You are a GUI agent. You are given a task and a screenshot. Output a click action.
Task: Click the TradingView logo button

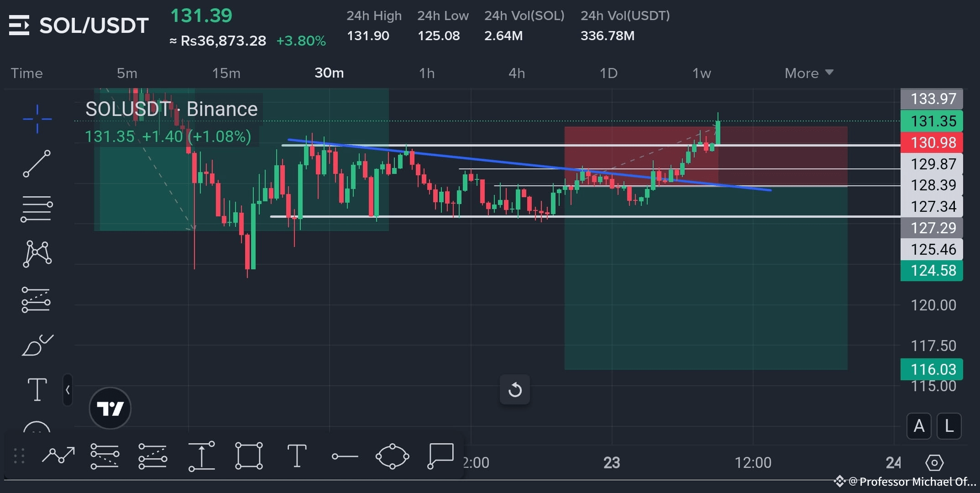tap(110, 408)
